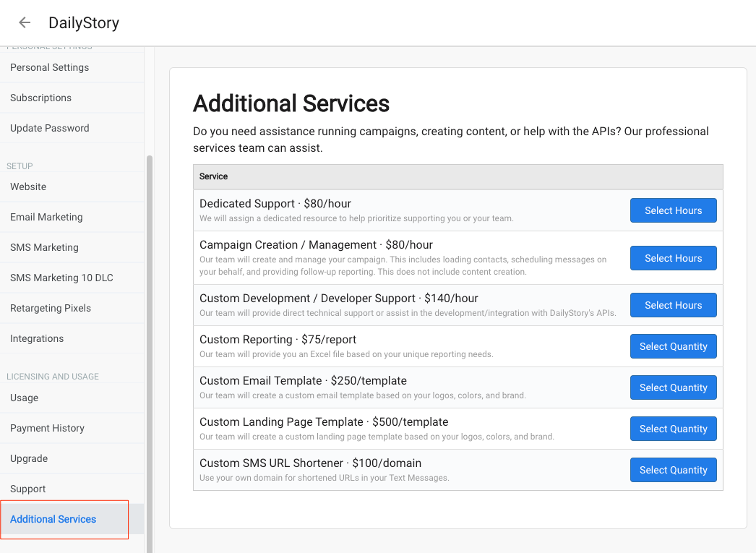756x553 pixels.
Task: Select Quantity for Custom Email Template
Action: point(673,387)
